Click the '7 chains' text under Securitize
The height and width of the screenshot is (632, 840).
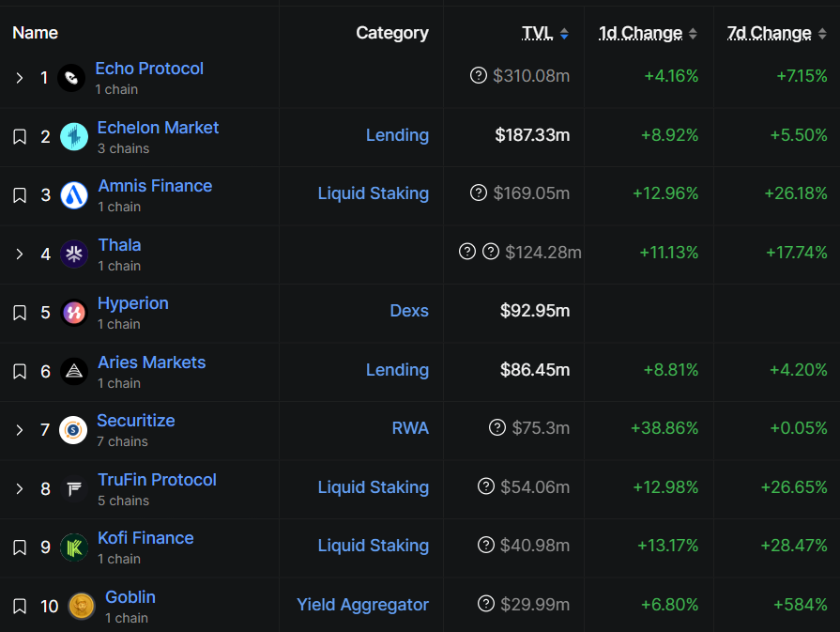pos(122,441)
